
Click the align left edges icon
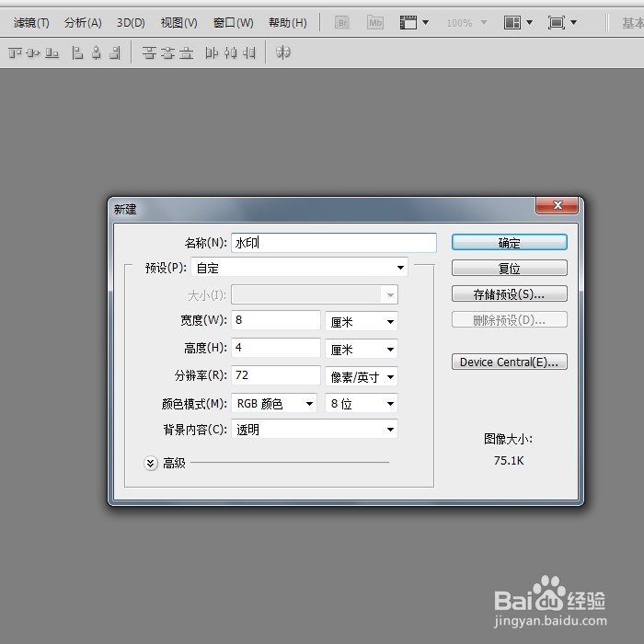pos(77,52)
